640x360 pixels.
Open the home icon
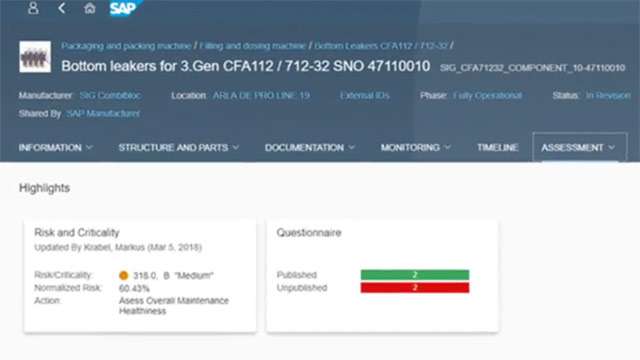tap(89, 8)
